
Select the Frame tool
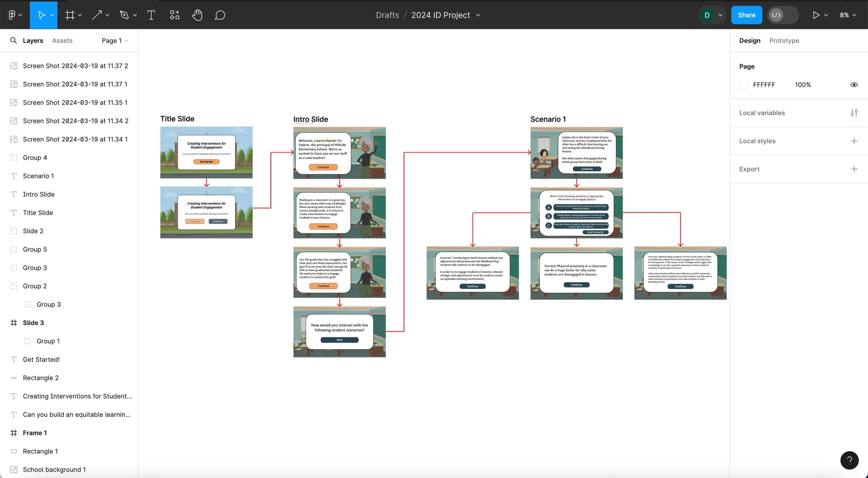[70, 15]
